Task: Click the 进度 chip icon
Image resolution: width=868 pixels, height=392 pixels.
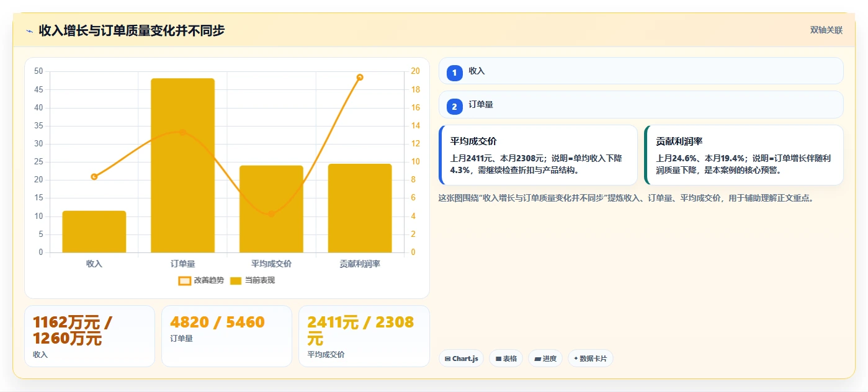Action: (538, 359)
